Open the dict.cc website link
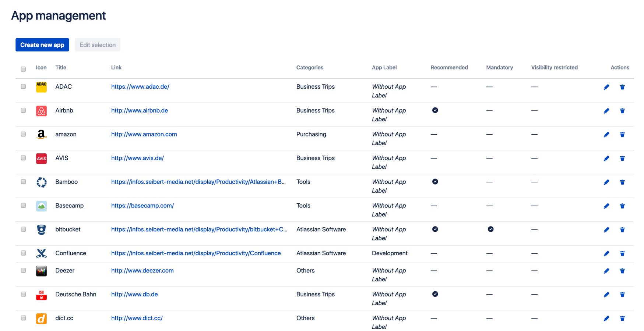644x331 pixels. [137, 318]
